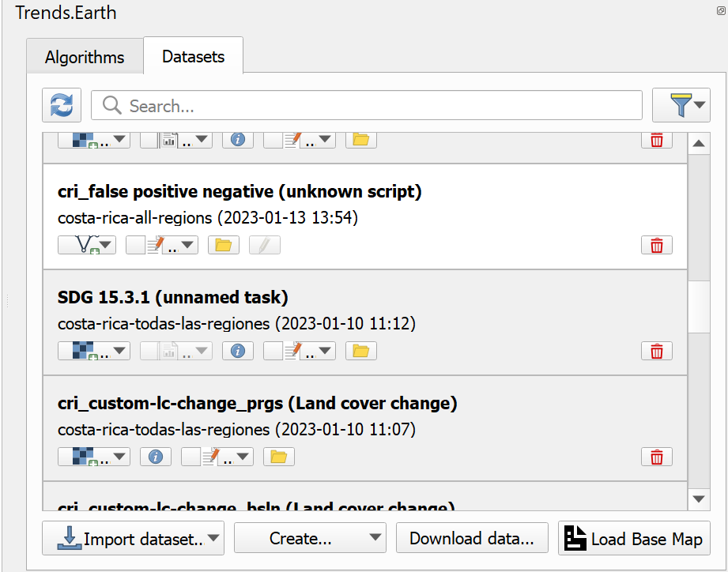
Task: Open metadata dropdown for cri_false positive negative
Action: (x=187, y=245)
